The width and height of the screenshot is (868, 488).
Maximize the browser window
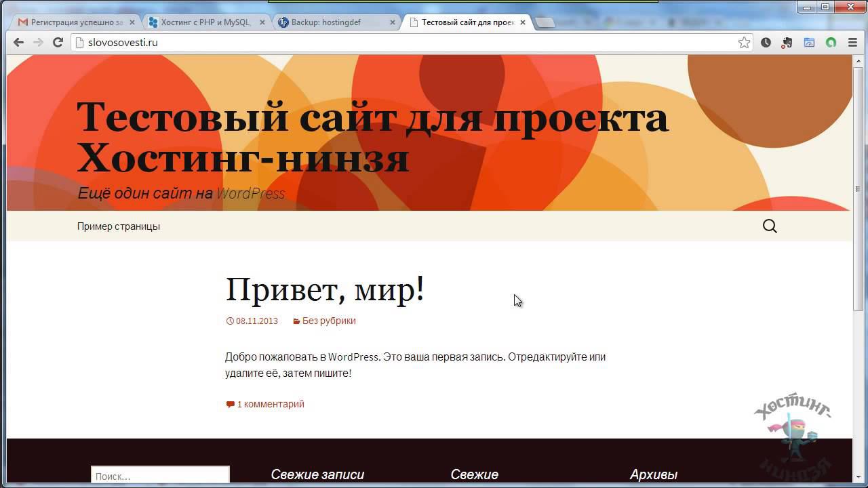pos(825,7)
